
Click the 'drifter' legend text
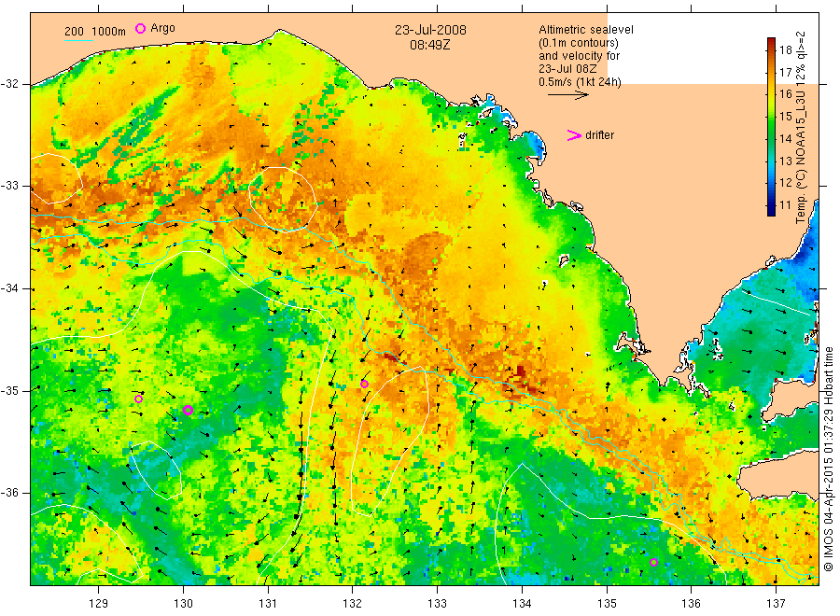pos(599,135)
